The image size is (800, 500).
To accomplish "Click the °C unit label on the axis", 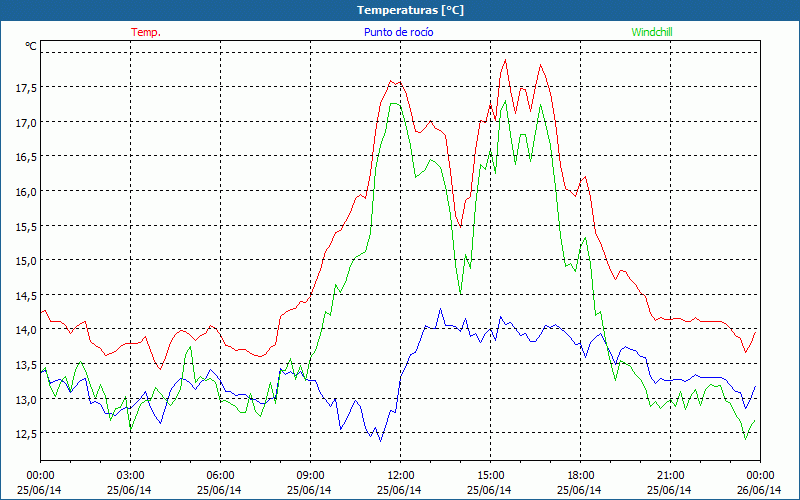I will 31,46.
